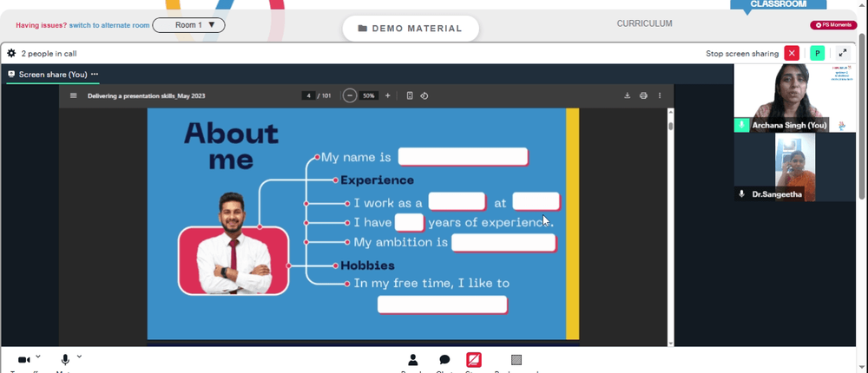Click the switch to alternate room link
This screenshot has height=373, width=868.
click(x=109, y=25)
